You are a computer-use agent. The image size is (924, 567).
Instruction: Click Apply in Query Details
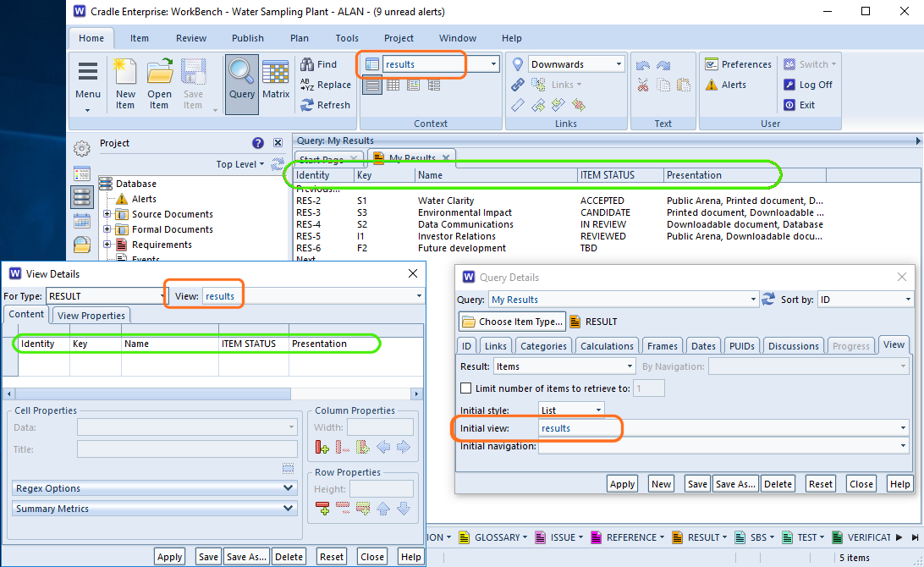(622, 484)
